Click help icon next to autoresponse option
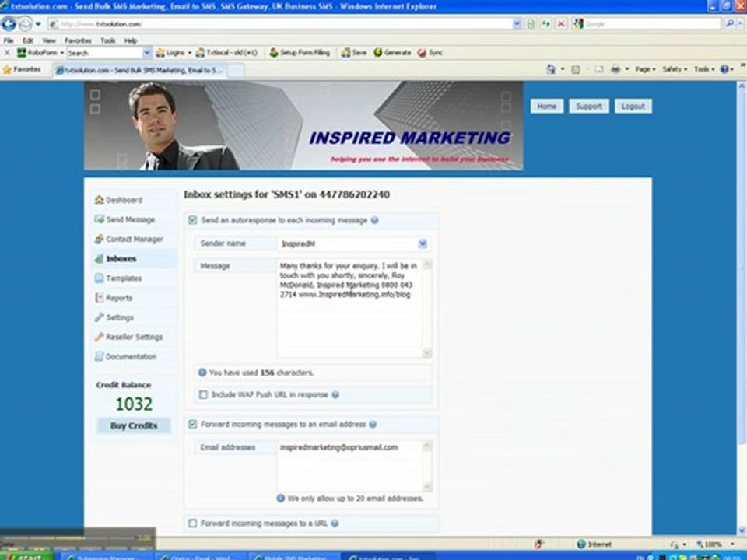Image resolution: width=747 pixels, height=560 pixels. [x=374, y=220]
